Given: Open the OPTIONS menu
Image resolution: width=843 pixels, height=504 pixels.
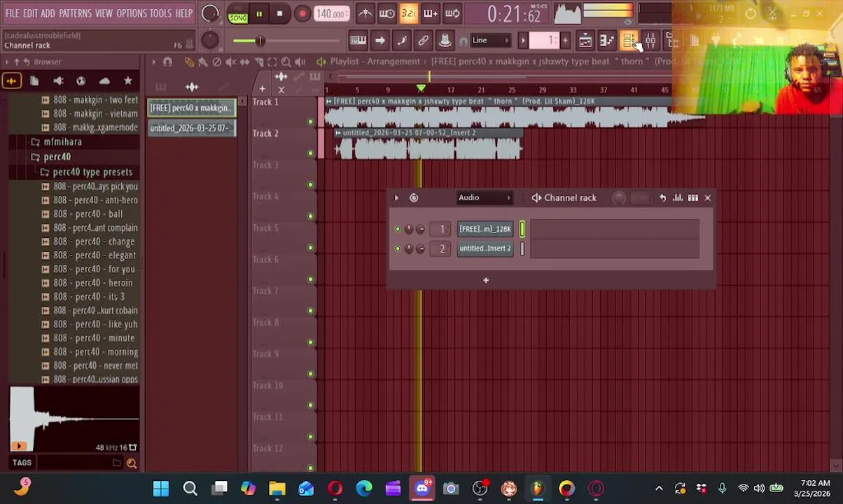Looking at the screenshot, I should click(x=132, y=13).
